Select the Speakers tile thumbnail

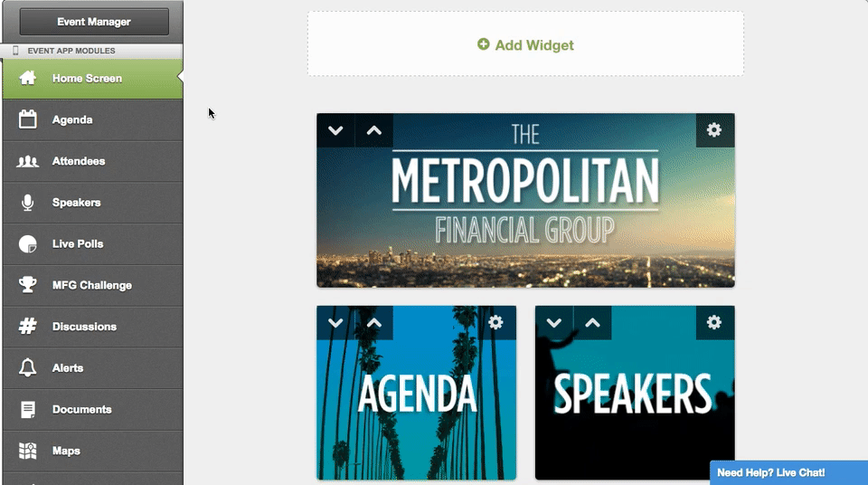click(x=635, y=393)
